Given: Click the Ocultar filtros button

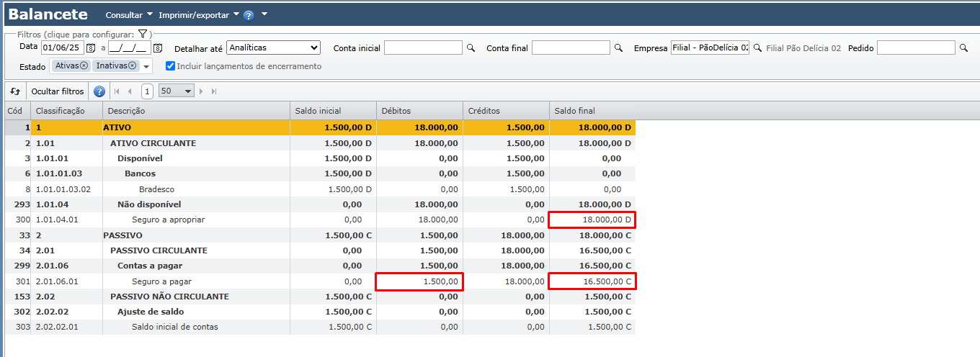Looking at the screenshot, I should [58, 91].
